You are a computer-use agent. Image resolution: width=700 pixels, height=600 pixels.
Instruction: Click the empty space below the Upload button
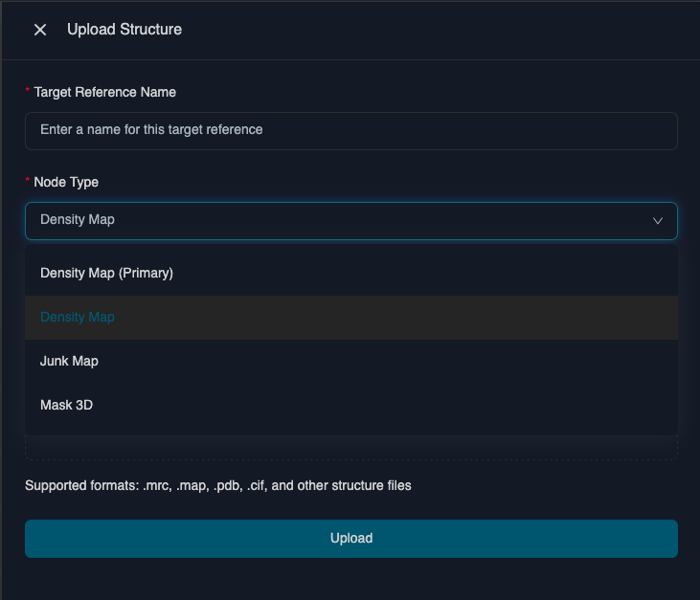click(x=350, y=577)
